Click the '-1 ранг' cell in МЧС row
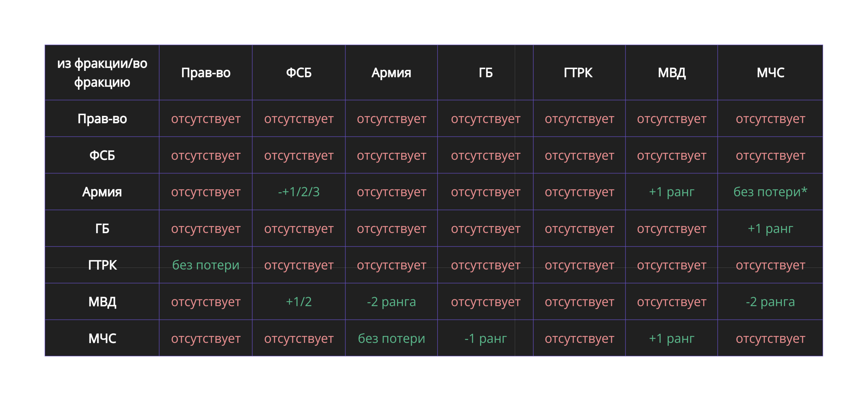Image resolution: width=868 pixels, height=401 pixels. pos(485,338)
